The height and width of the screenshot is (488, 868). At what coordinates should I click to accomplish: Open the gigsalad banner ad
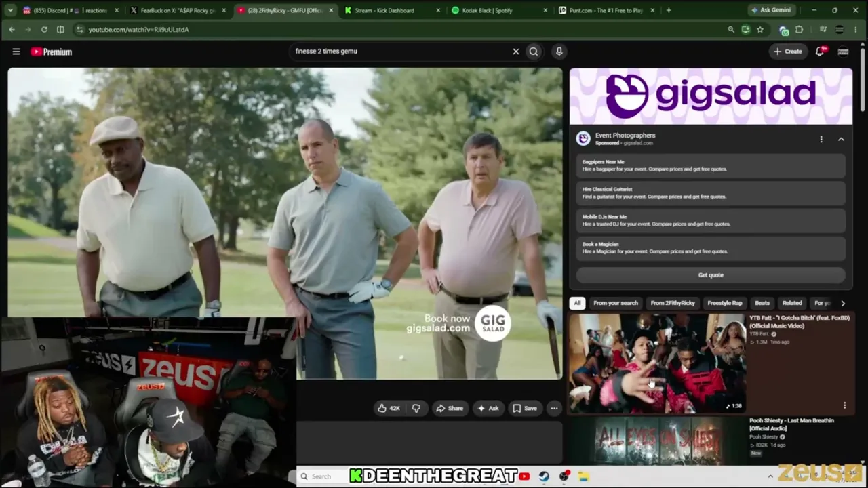[x=711, y=96]
